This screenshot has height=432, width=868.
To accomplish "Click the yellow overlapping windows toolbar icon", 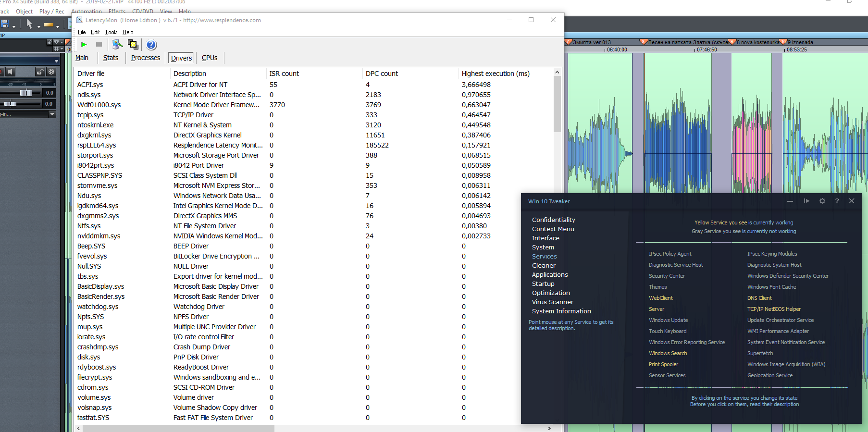I will 133,45.
